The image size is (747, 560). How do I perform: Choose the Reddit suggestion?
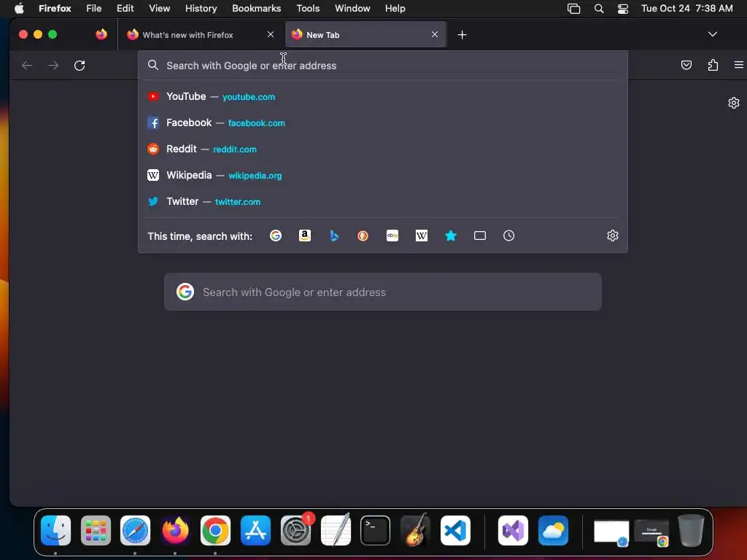click(x=382, y=149)
